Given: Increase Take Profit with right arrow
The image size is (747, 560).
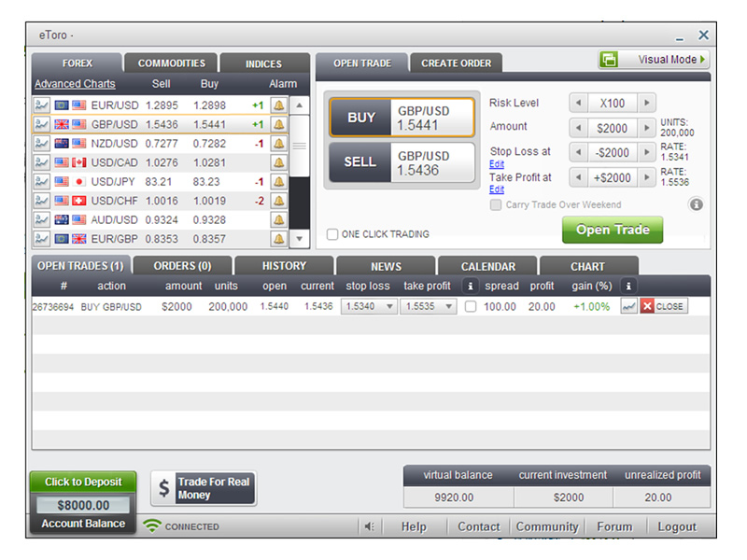Looking at the screenshot, I should click(x=646, y=177).
